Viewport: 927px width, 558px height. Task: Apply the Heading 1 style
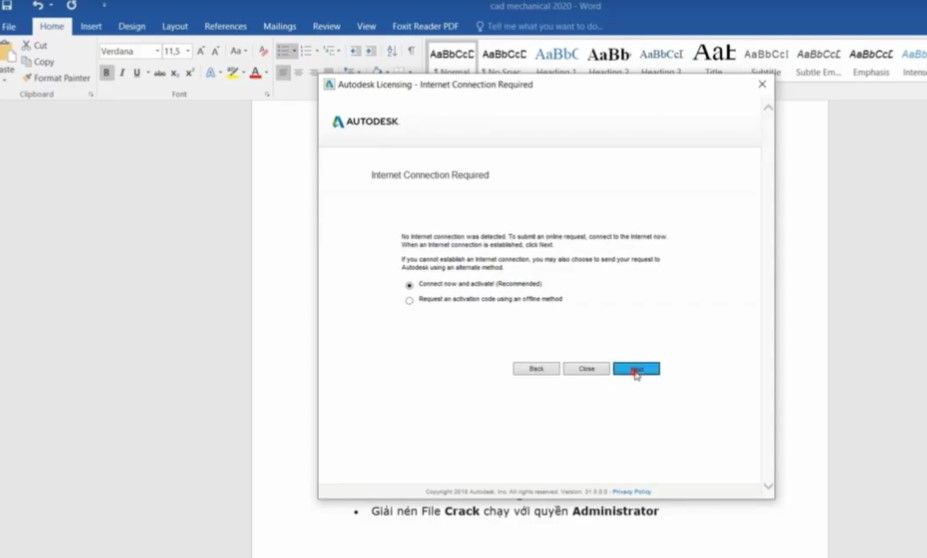click(x=556, y=59)
